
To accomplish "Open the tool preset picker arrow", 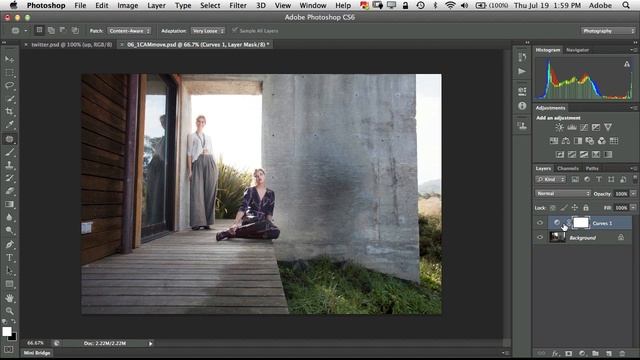I will tap(25, 31).
